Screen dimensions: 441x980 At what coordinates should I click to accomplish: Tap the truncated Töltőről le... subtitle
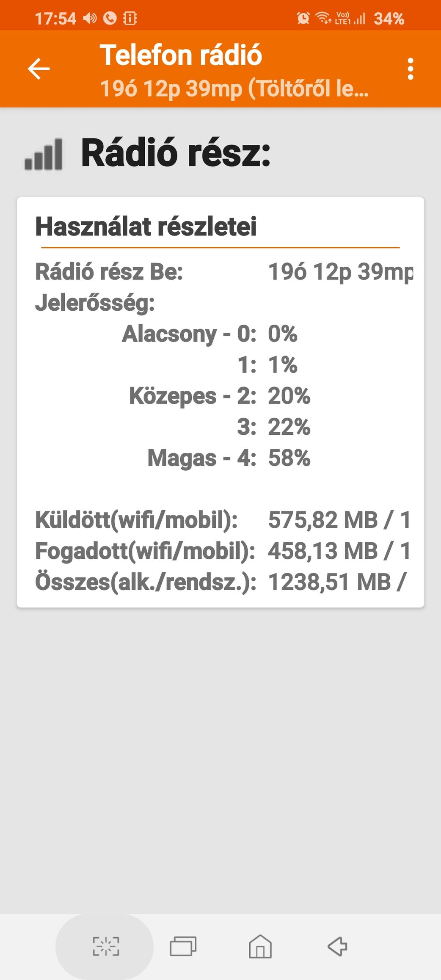coord(234,89)
